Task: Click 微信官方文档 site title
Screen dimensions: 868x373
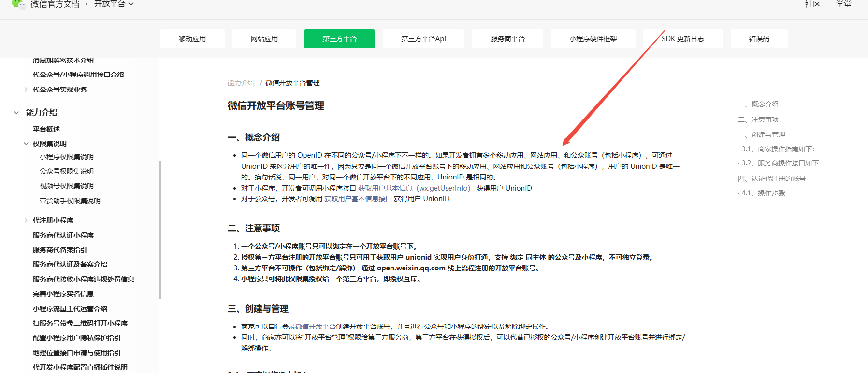Action: (55, 4)
